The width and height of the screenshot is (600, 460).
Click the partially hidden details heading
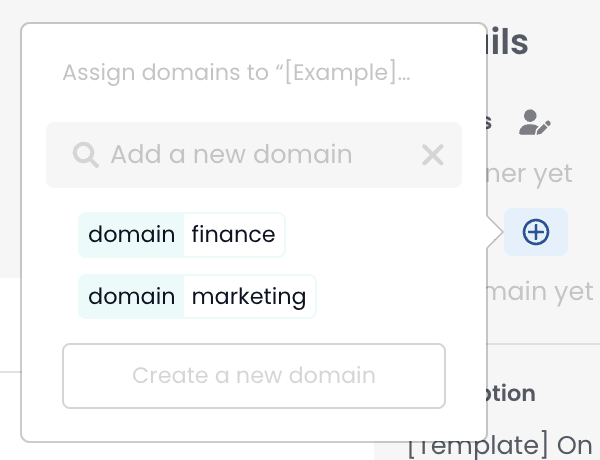(508, 42)
